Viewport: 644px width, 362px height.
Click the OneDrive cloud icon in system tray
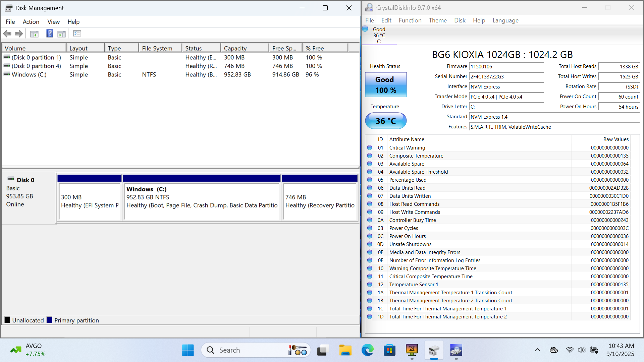(x=553, y=350)
